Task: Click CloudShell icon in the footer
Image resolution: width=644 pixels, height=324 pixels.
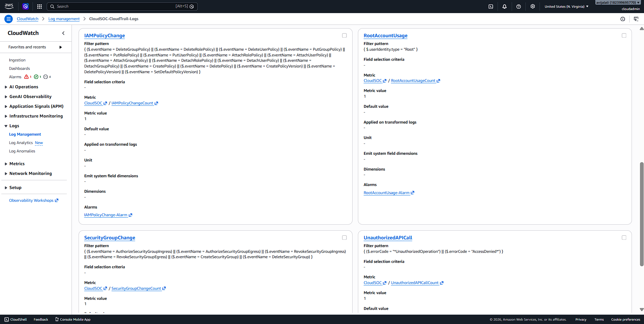Action: (x=7, y=319)
